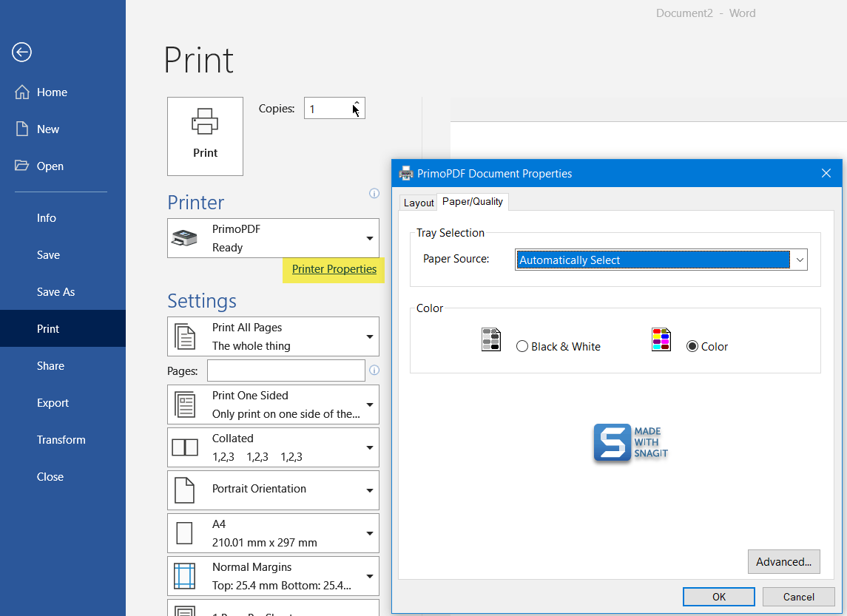
Task: Close the PrimoPDF Document Properties dialog
Action: pyautogui.click(x=826, y=173)
